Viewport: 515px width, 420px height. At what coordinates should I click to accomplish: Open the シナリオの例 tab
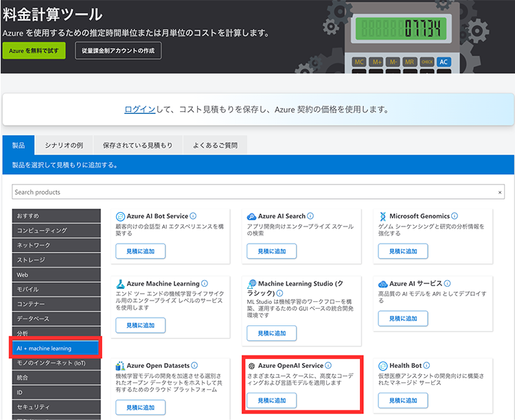pyautogui.click(x=64, y=145)
